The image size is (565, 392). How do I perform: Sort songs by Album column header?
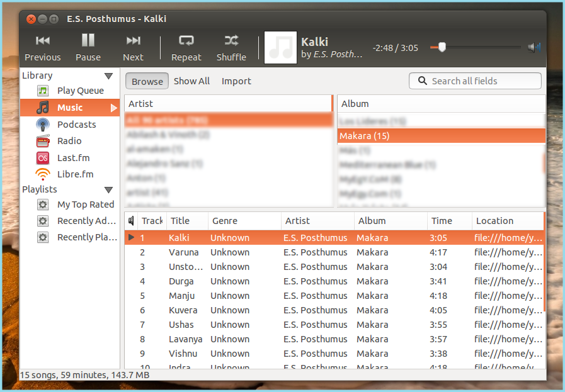(x=391, y=221)
